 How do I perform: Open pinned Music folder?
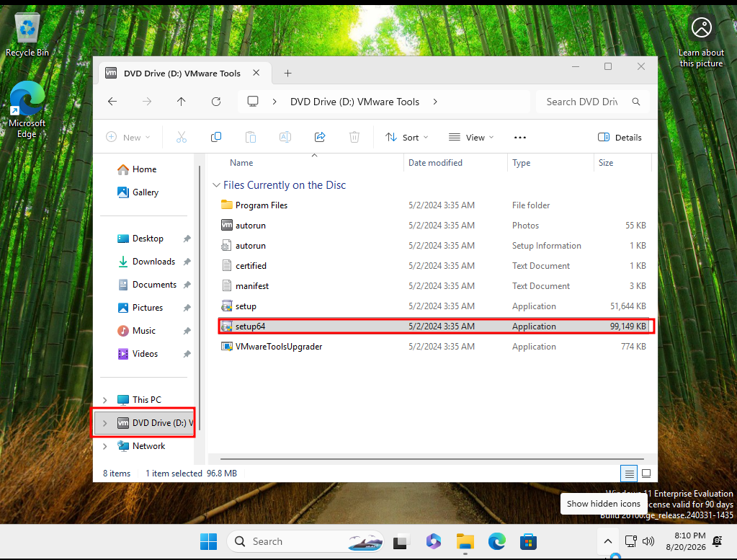point(144,331)
